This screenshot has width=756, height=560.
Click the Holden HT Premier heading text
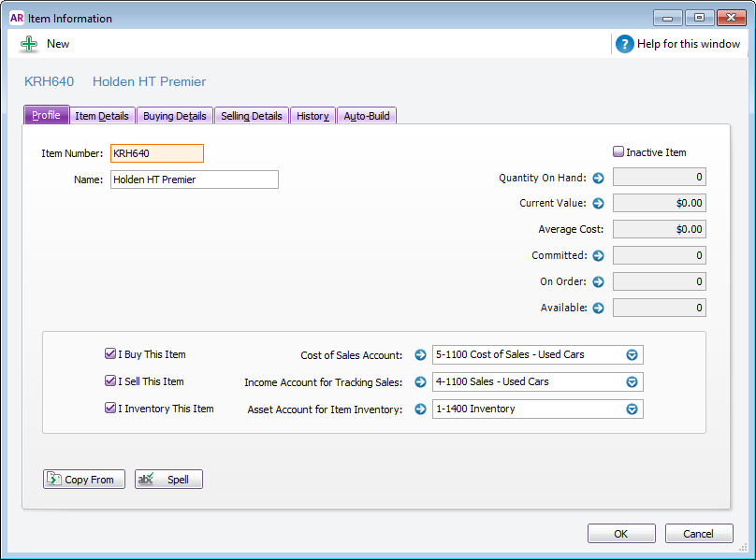pos(150,81)
